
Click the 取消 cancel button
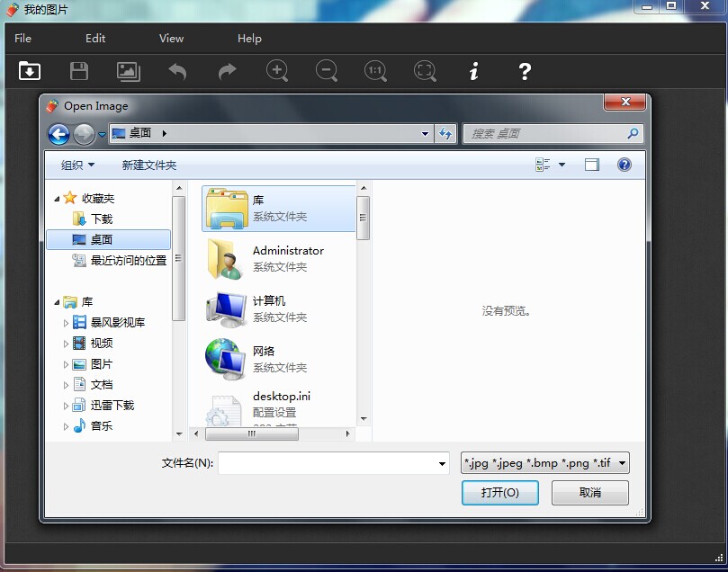pos(589,493)
